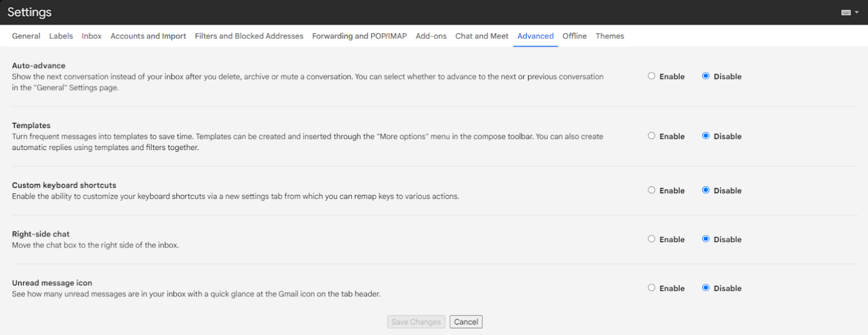The width and height of the screenshot is (868, 335).
Task: Select Disable for Right-side chat
Action: 706,239
